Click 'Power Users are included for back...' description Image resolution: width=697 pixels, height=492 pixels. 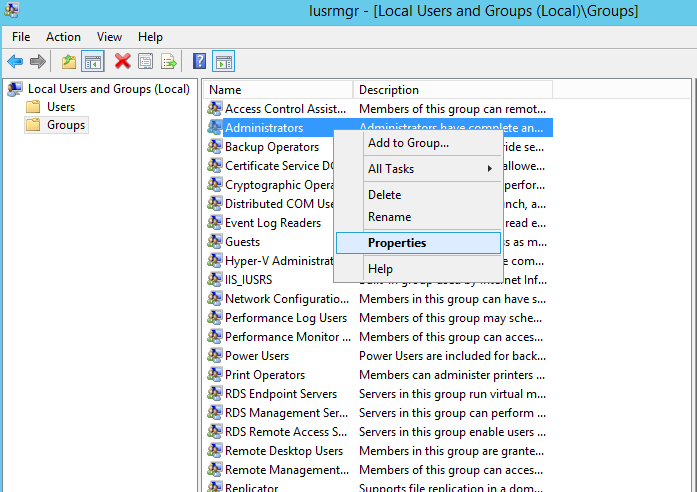(x=453, y=356)
